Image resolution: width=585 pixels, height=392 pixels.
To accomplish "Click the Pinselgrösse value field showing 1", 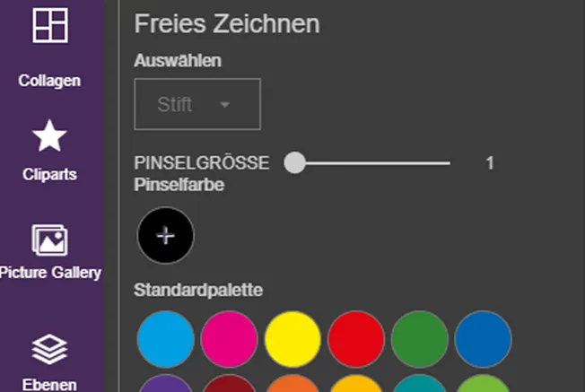I will [490, 162].
